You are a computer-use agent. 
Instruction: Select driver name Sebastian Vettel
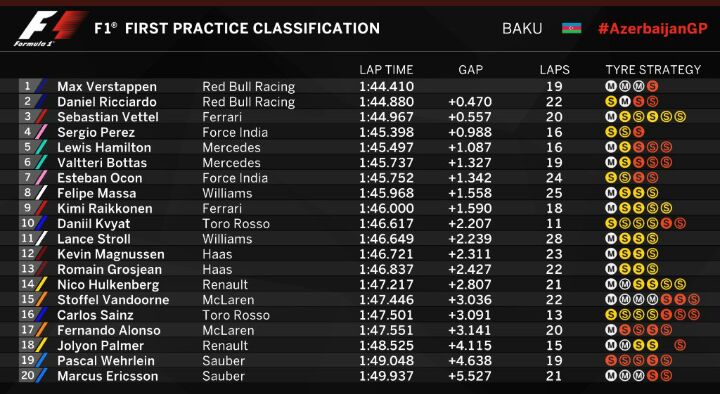click(108, 117)
